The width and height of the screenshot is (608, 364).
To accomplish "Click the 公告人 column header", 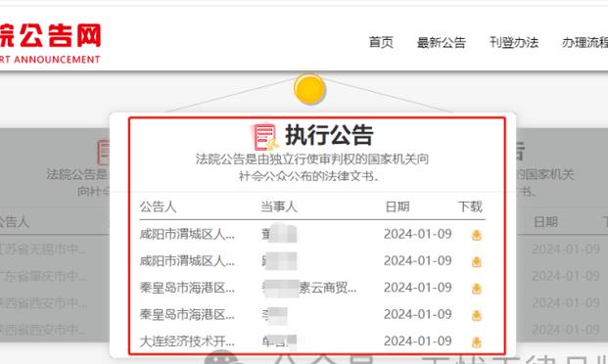I will click(x=158, y=206).
